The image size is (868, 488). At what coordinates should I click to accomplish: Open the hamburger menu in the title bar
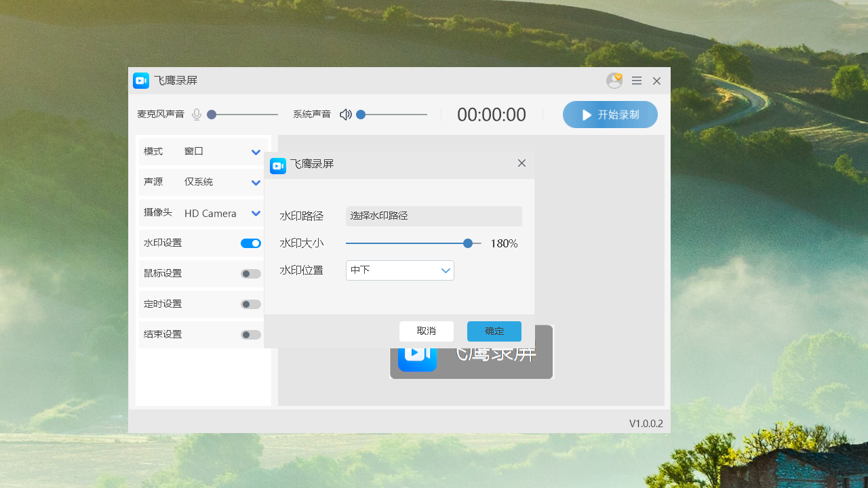pos(636,80)
